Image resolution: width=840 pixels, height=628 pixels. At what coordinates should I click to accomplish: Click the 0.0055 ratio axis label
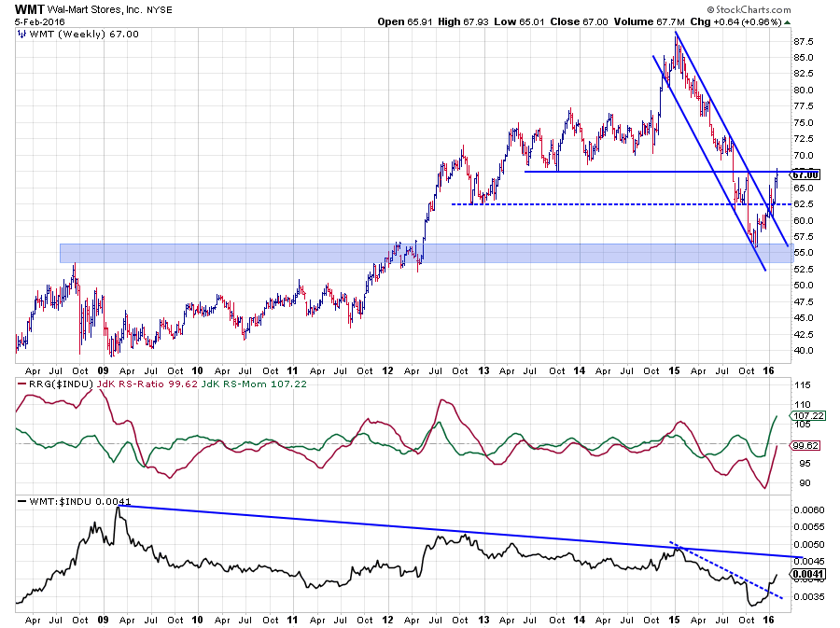point(809,527)
